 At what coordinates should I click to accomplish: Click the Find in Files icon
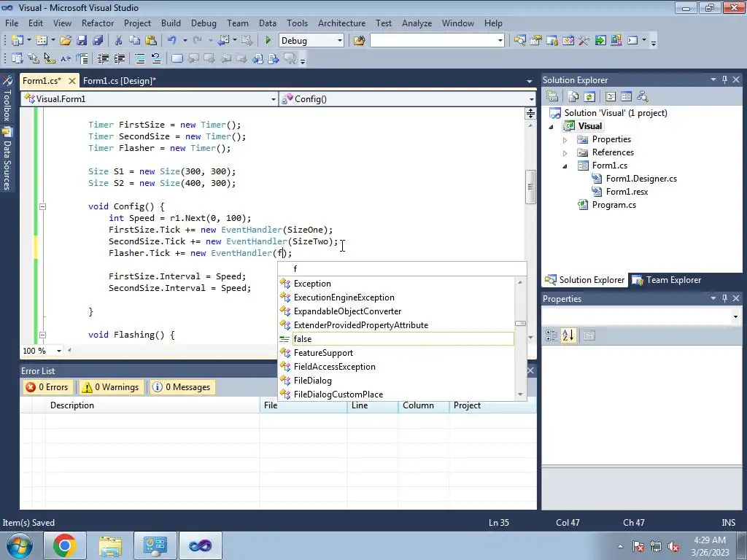click(359, 41)
